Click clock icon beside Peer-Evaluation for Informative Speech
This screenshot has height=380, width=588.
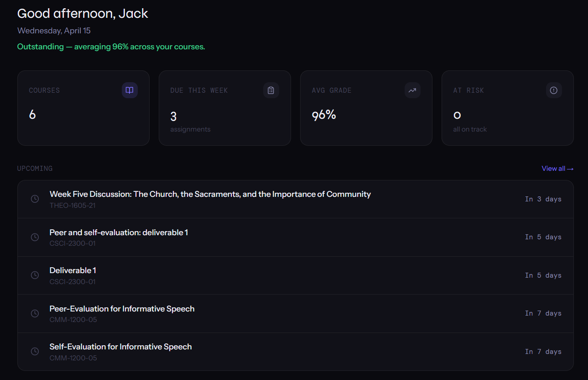(x=35, y=313)
